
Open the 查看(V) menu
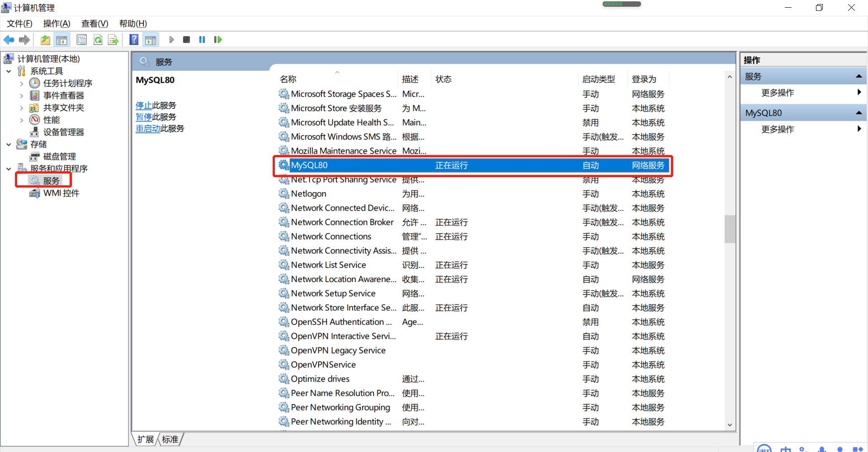pyautogui.click(x=94, y=24)
